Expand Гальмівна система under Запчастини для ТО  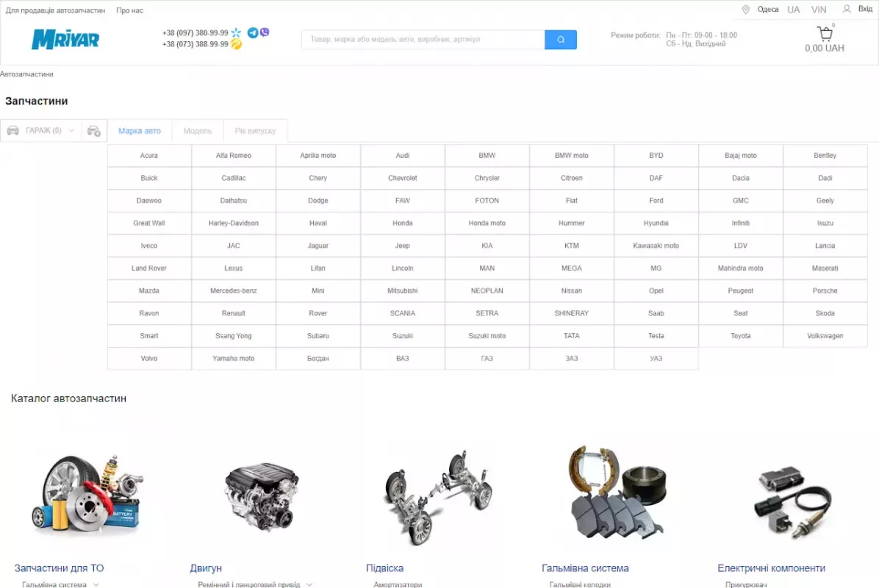96,584
